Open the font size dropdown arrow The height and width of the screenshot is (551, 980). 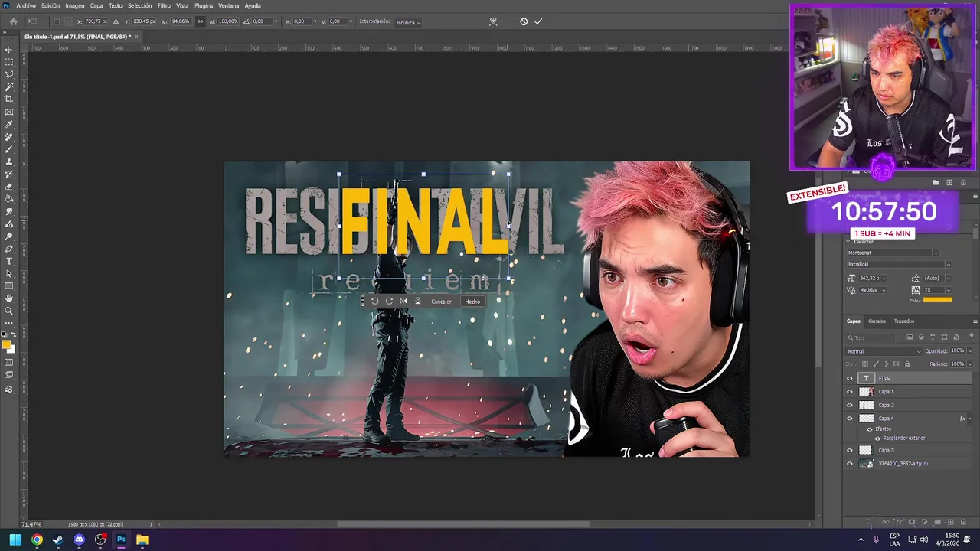pyautogui.click(x=883, y=279)
